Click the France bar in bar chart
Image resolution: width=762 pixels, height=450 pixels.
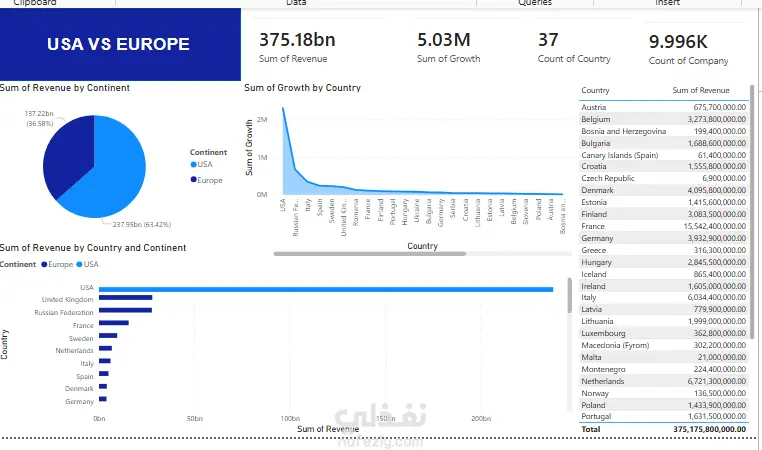point(114,323)
